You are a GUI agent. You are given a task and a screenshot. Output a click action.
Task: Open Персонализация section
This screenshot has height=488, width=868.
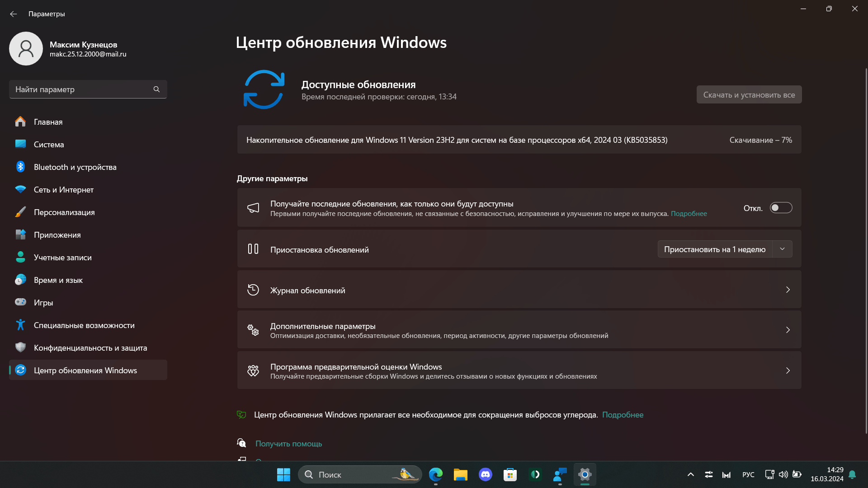pos(88,212)
